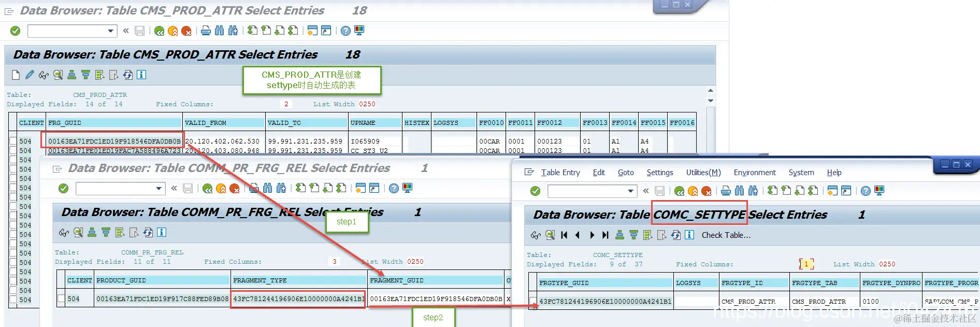Click FRG_GUID column header in CMS_PROD_ATTR table
This screenshot has width=980, height=327.
tap(114, 123)
